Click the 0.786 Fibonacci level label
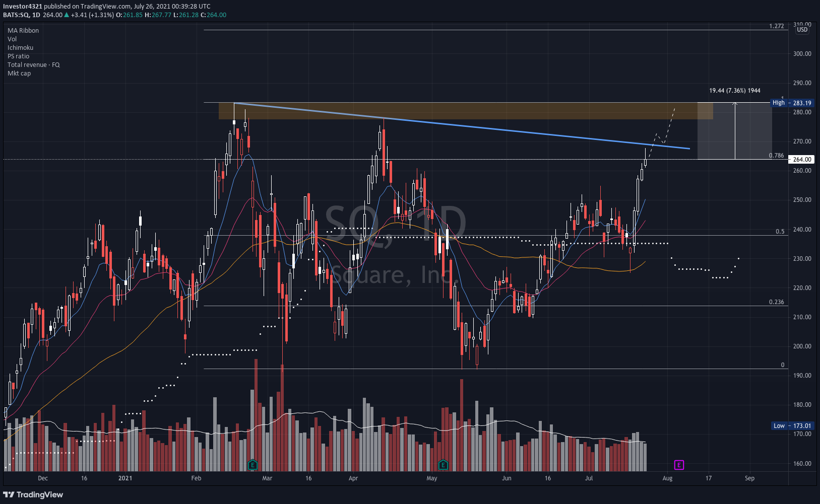820x504 pixels. (x=777, y=156)
